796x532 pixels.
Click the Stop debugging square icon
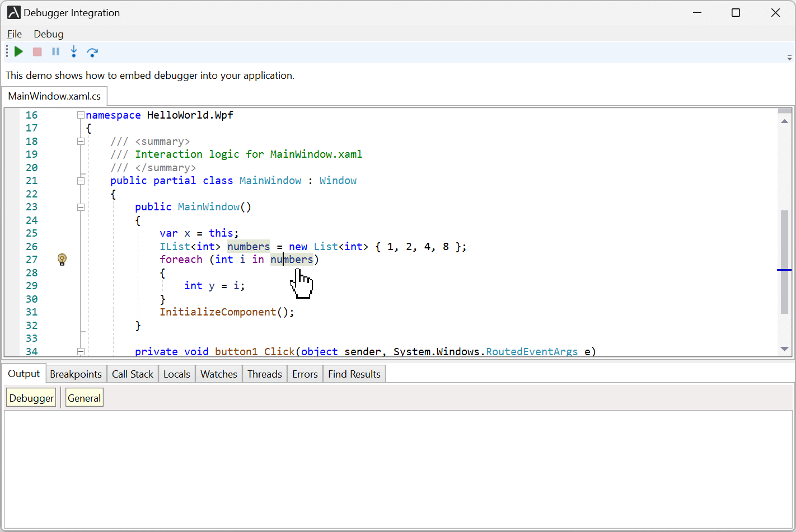coord(38,51)
